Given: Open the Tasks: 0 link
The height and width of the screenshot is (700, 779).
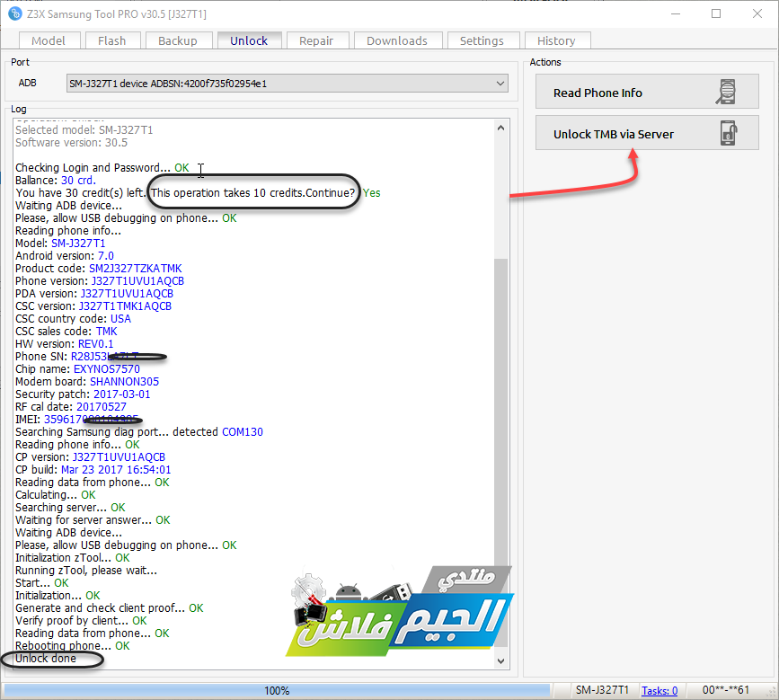Looking at the screenshot, I should click(659, 690).
